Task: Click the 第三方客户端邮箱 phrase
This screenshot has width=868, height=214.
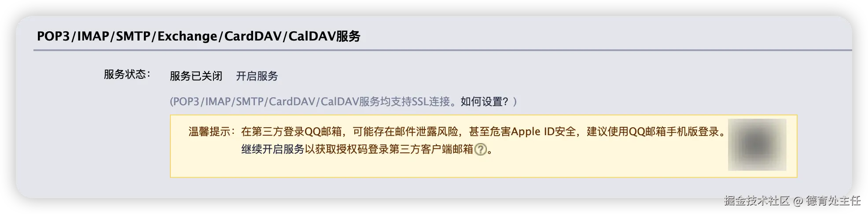Action: tap(431, 150)
